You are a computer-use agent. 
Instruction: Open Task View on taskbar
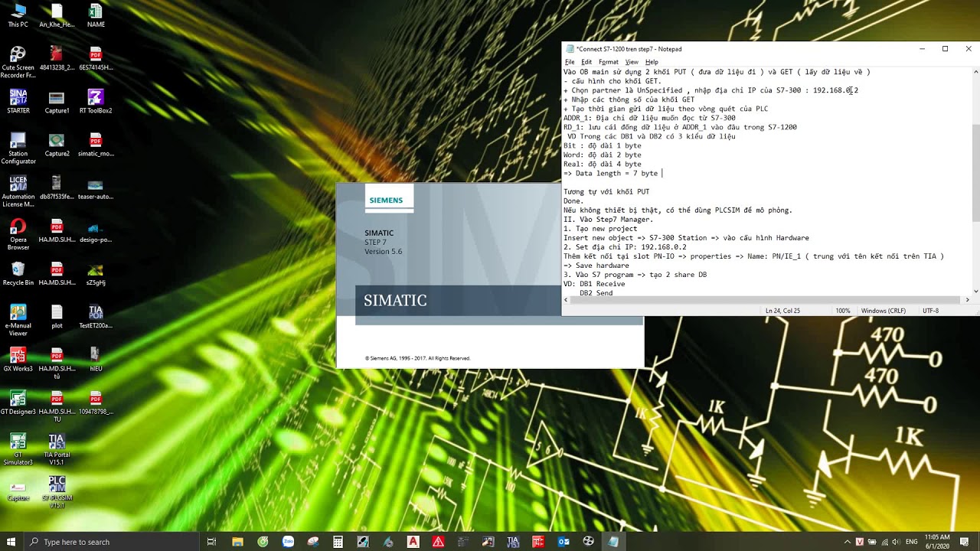pyautogui.click(x=212, y=542)
